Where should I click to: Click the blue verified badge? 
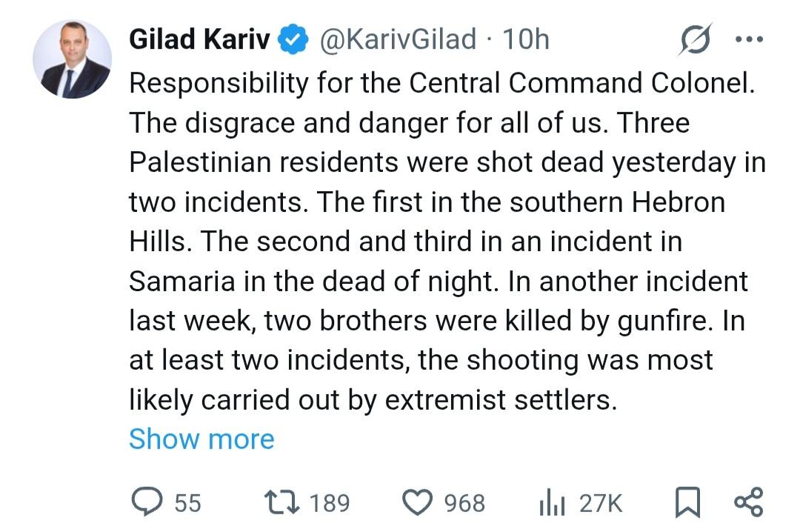tap(293, 39)
